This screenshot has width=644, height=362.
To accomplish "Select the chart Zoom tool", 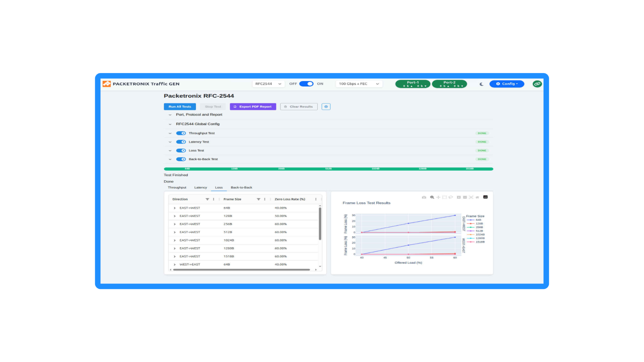I will click(432, 197).
